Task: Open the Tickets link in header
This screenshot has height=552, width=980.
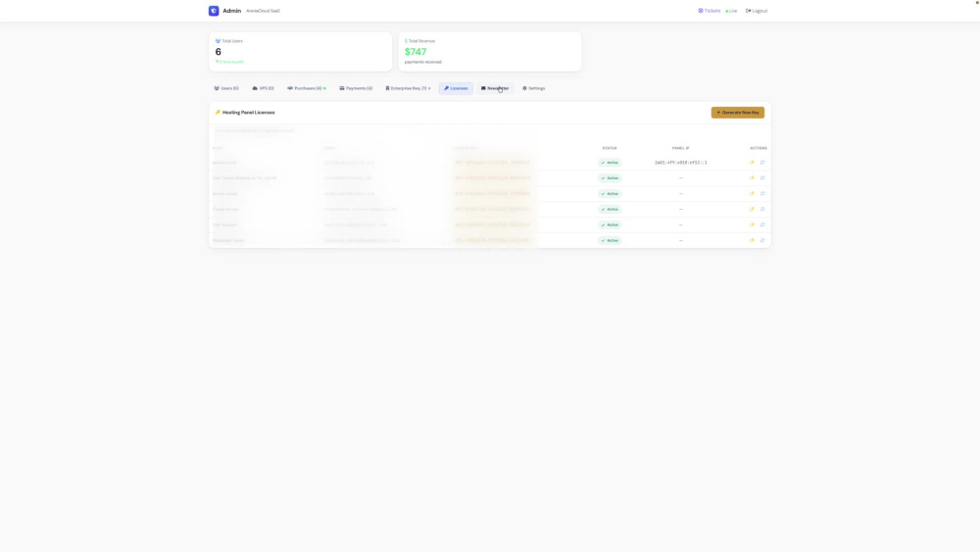Action: coord(709,11)
